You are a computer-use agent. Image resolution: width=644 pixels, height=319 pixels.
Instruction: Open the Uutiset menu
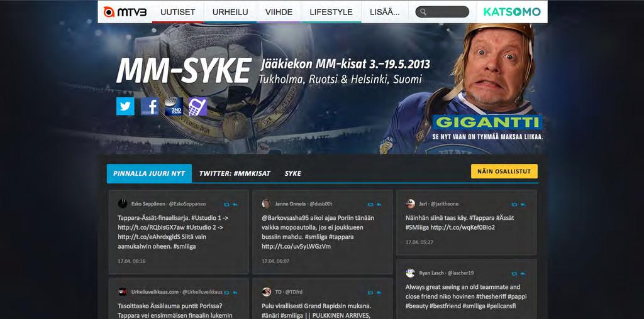pos(178,12)
